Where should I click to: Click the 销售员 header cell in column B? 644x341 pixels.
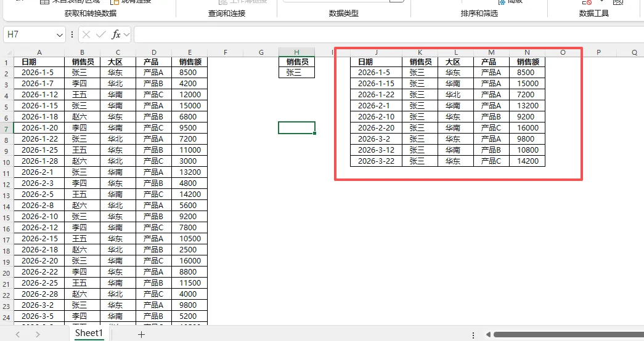(x=82, y=62)
